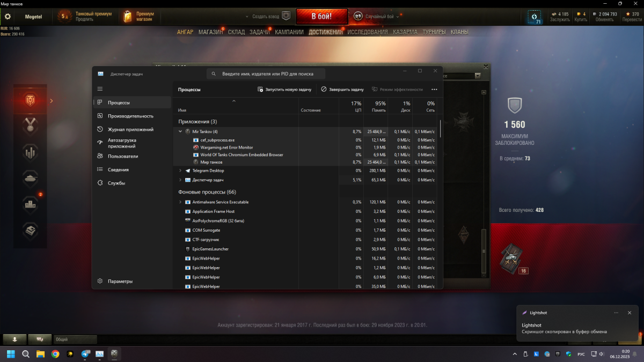Open the ИССЛЕДОВАНИЯ tab in game menu
This screenshot has height=362, width=644.
367,32
